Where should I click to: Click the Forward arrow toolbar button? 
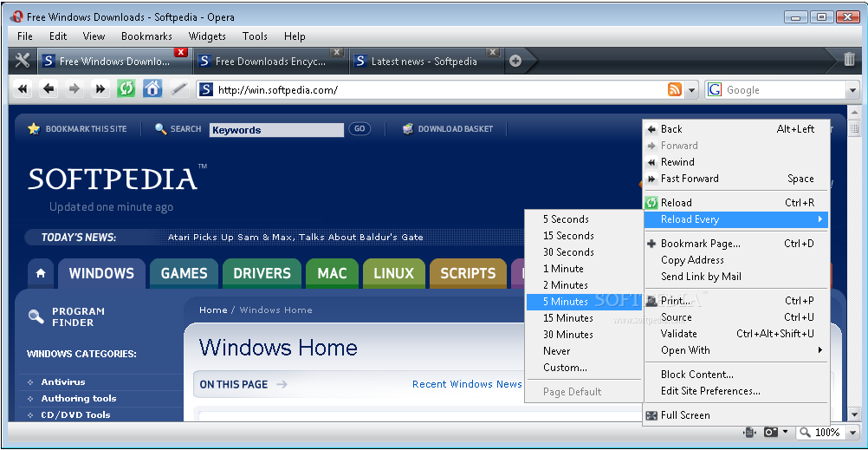(74, 88)
